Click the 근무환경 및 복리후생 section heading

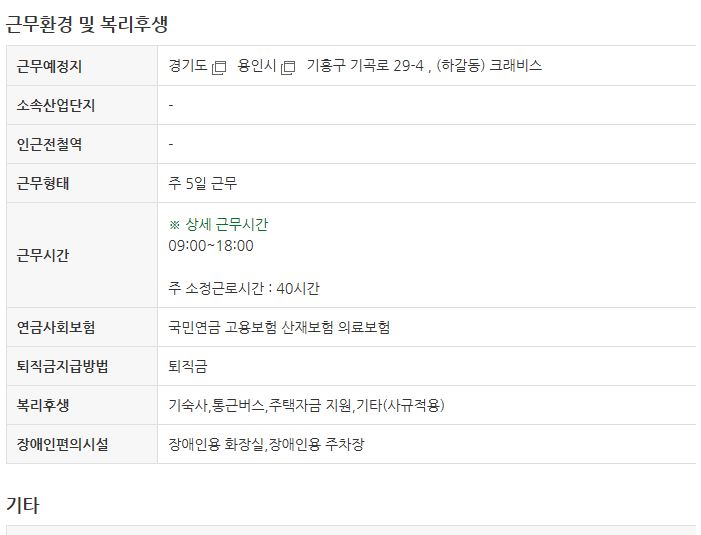87,24
